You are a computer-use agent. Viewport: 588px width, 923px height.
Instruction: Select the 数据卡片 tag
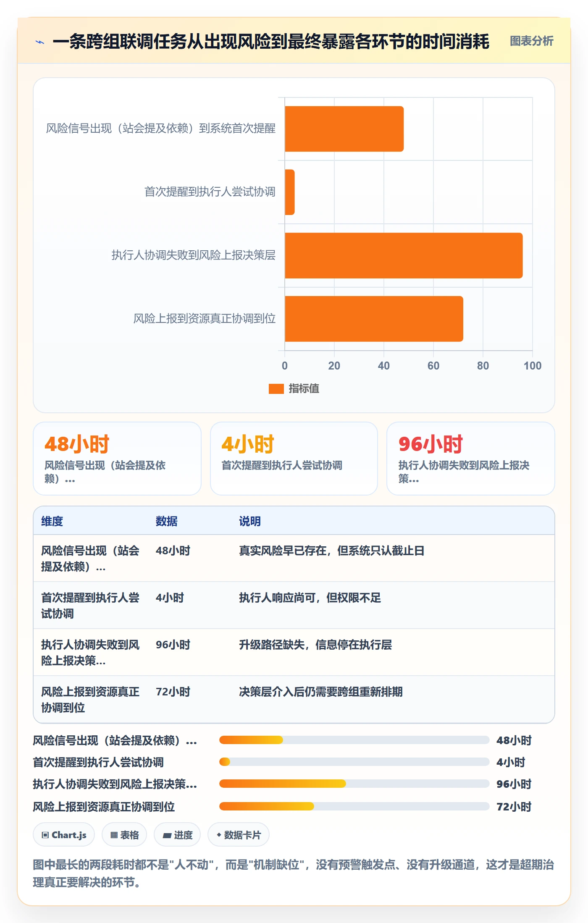click(239, 835)
